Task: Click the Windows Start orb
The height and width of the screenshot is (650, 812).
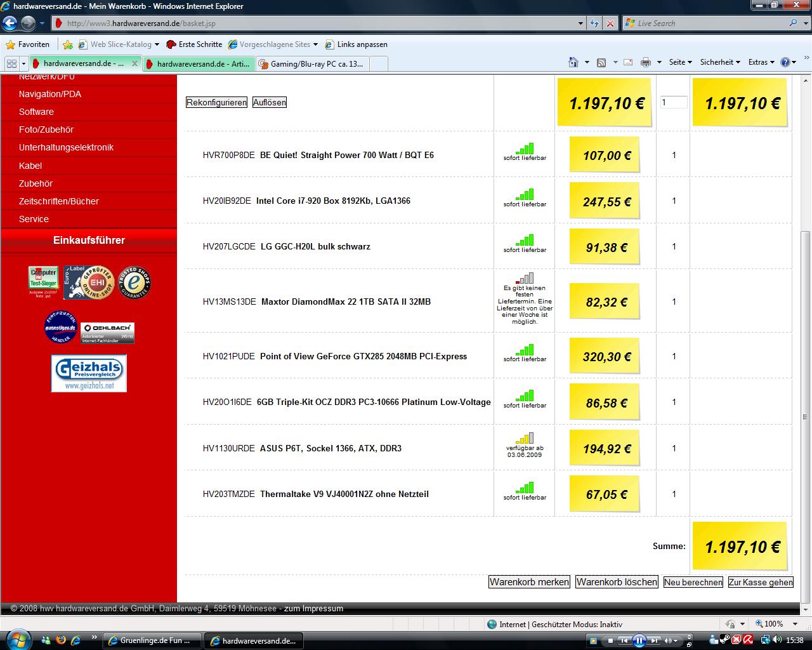Action: (x=17, y=639)
